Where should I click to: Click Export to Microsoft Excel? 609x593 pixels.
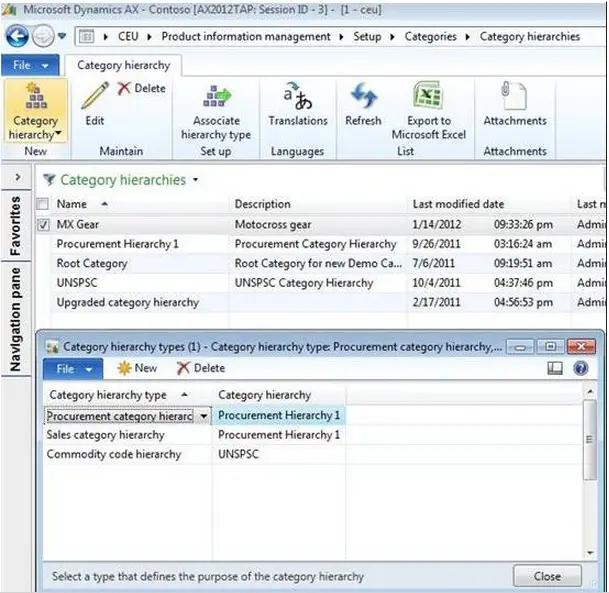428,111
